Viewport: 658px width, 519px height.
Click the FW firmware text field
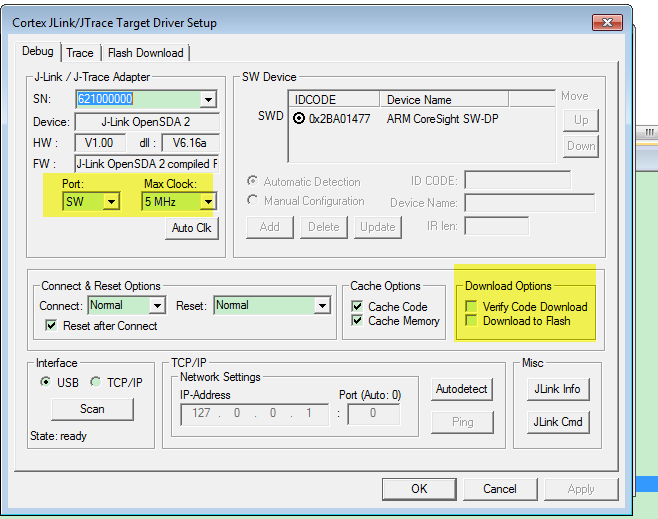(146, 164)
